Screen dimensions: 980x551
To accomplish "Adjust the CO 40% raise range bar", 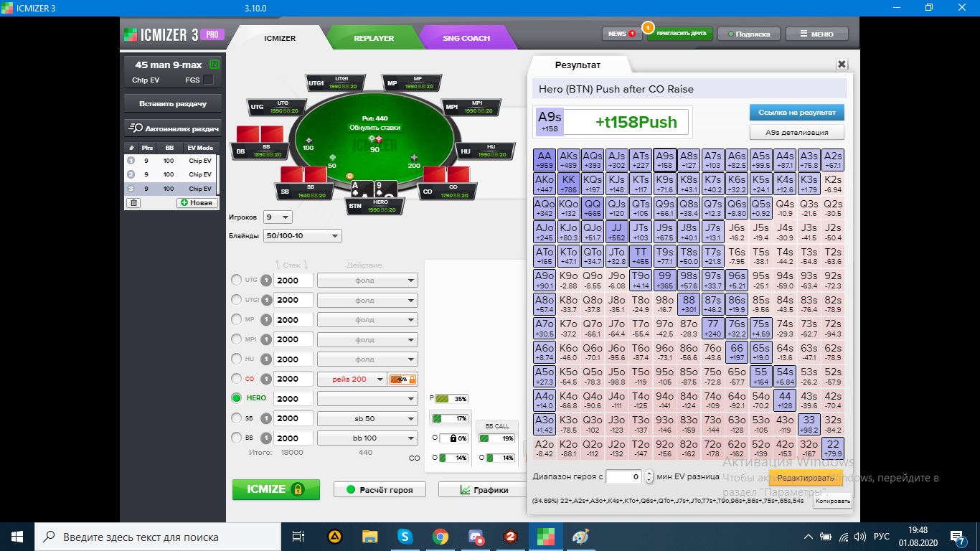I will tap(402, 380).
